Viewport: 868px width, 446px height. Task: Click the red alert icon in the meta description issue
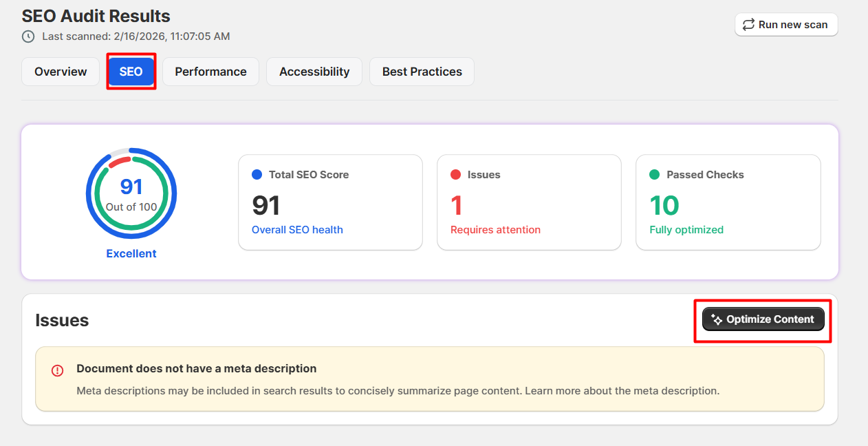pos(58,370)
